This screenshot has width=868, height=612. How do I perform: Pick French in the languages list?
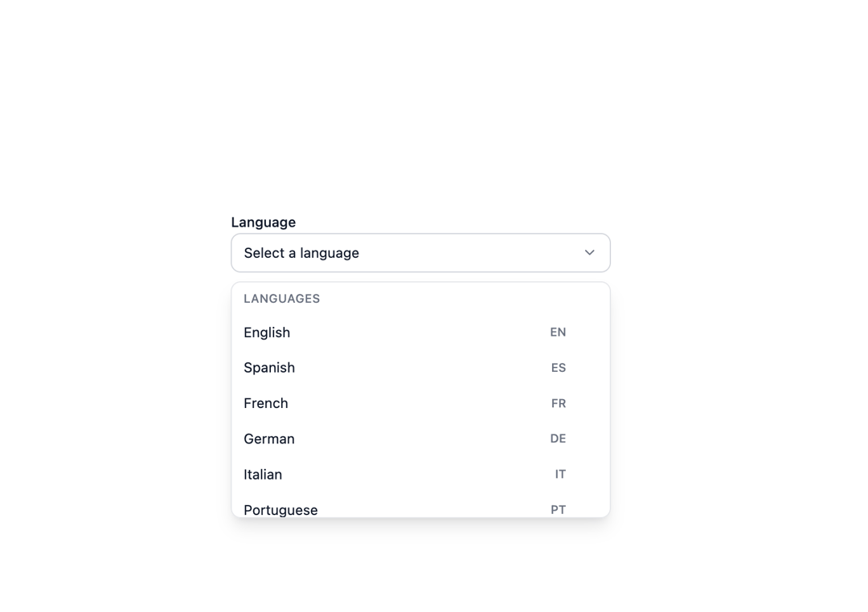pyautogui.click(x=420, y=403)
